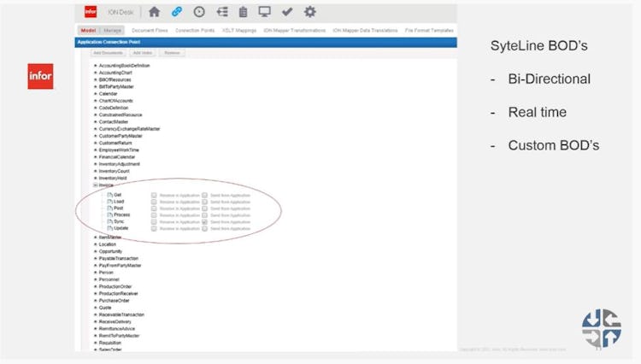Click the Process verb document icon
641x364 pixels.
(109, 214)
